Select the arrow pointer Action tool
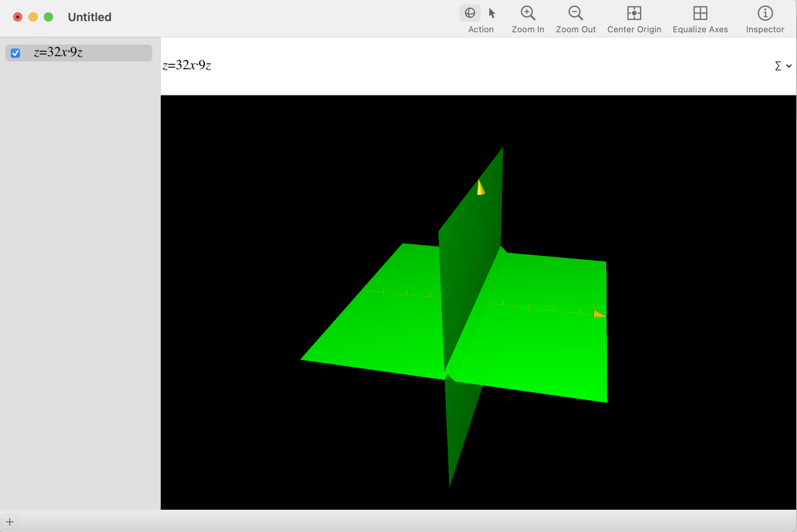 [492, 13]
